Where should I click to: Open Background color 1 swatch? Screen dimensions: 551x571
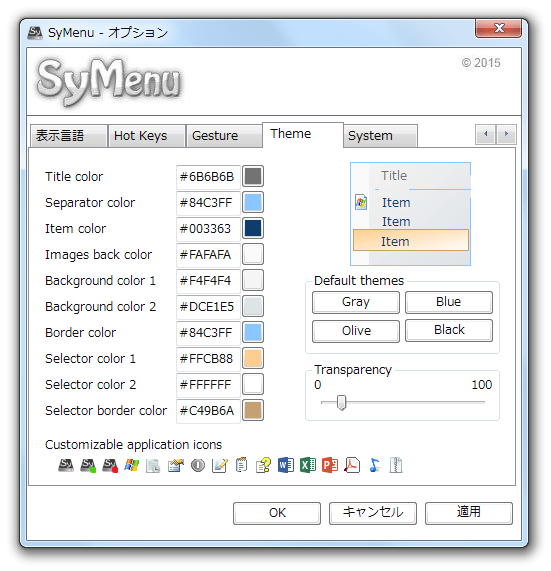pyautogui.click(x=253, y=280)
